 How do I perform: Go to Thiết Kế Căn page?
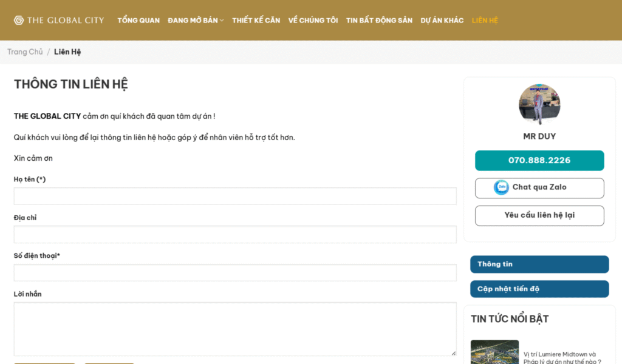256,21
